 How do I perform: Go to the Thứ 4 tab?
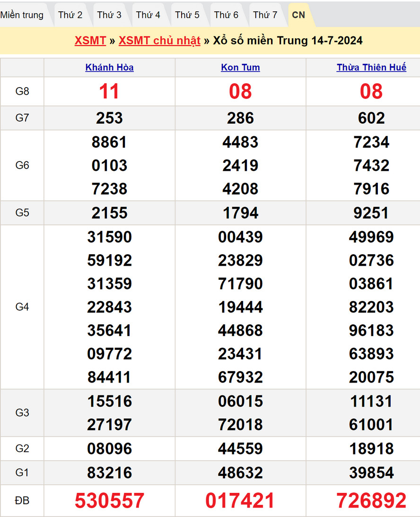point(148,15)
